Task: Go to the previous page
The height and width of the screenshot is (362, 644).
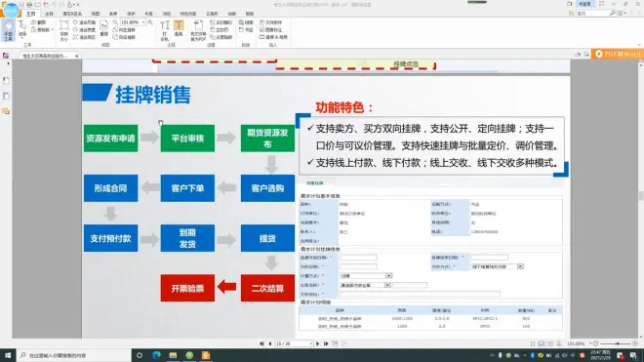Action: [x=270, y=343]
